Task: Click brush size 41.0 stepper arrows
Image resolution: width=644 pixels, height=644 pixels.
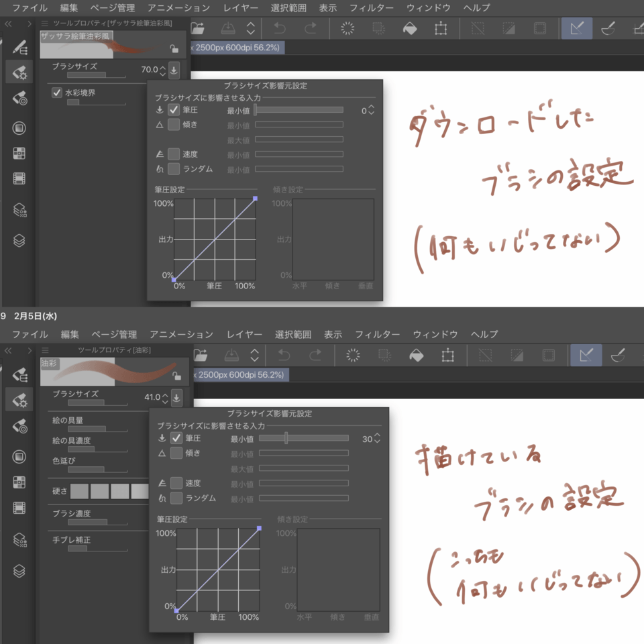Action: pyautogui.click(x=165, y=398)
